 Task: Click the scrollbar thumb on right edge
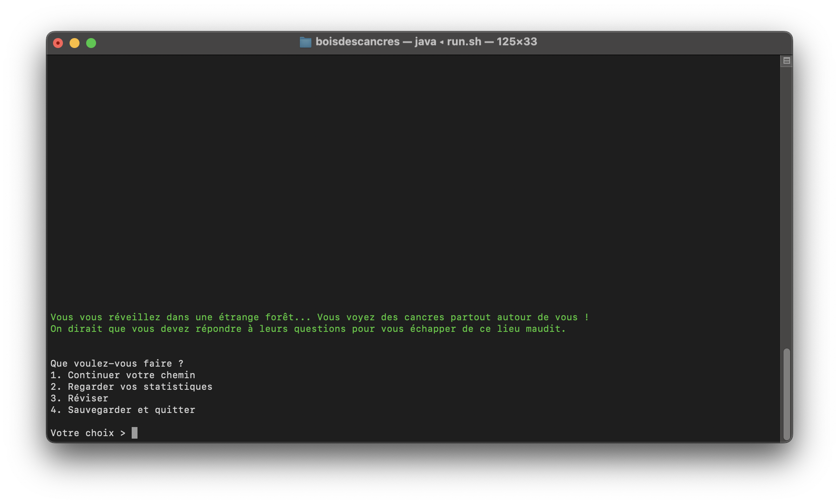tap(786, 394)
